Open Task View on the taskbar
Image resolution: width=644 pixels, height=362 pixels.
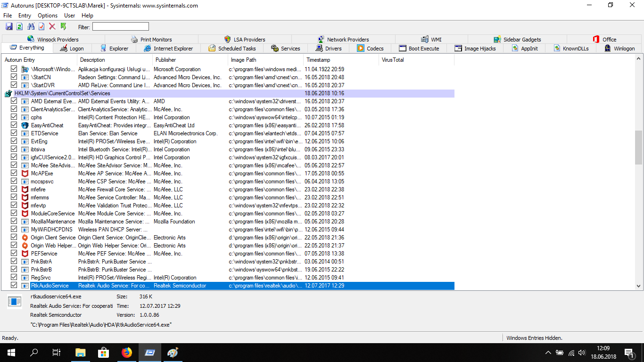pos(57,353)
